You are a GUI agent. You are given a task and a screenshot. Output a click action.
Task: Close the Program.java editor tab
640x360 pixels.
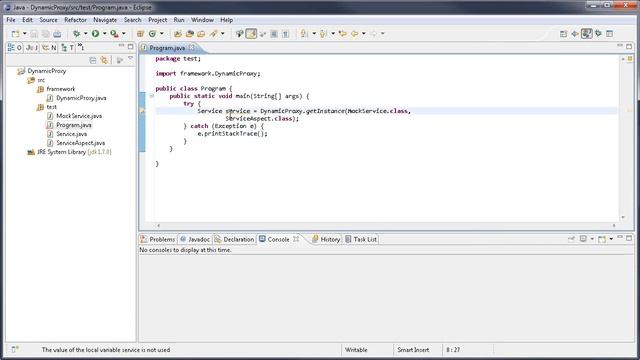pyautogui.click(x=191, y=48)
